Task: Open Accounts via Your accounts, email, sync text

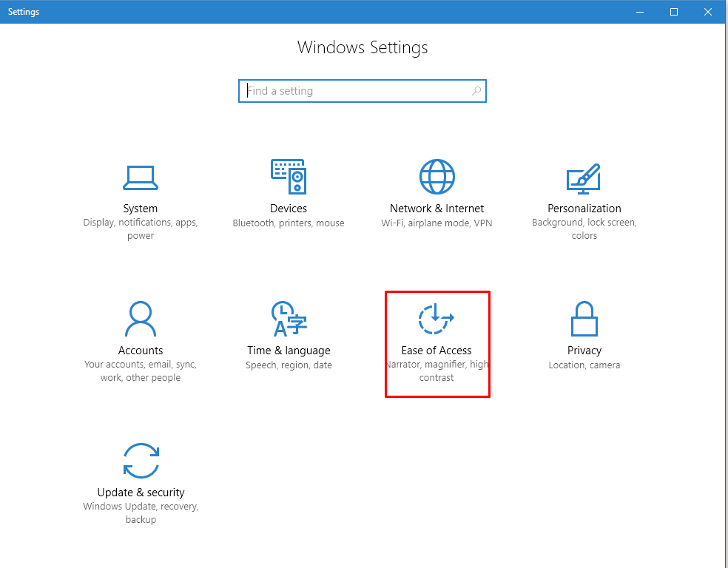Action: tap(141, 365)
